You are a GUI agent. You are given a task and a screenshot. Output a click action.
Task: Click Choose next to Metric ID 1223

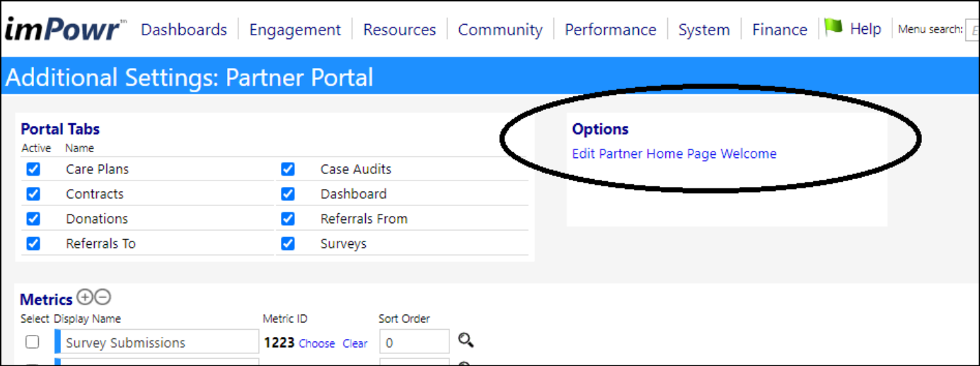point(317,343)
